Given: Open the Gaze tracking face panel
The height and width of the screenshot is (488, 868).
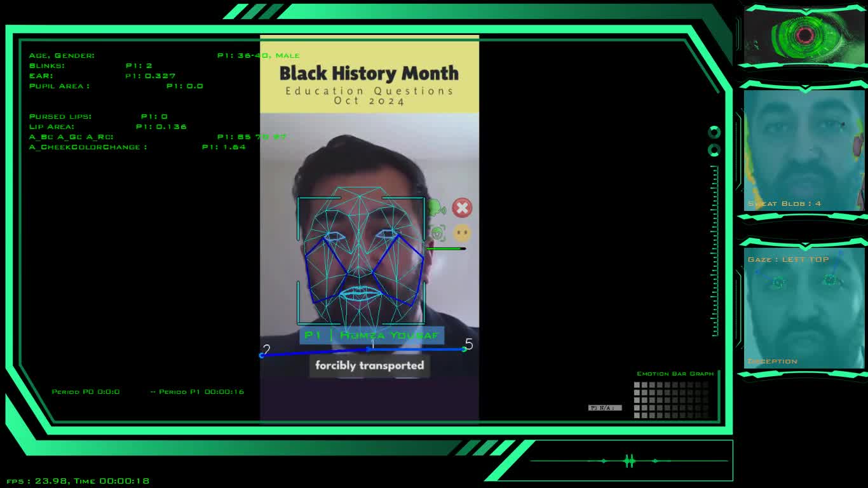Looking at the screenshot, I should [804, 308].
